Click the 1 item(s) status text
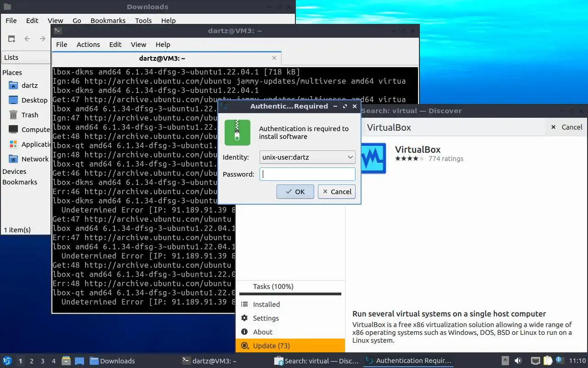 [17, 230]
